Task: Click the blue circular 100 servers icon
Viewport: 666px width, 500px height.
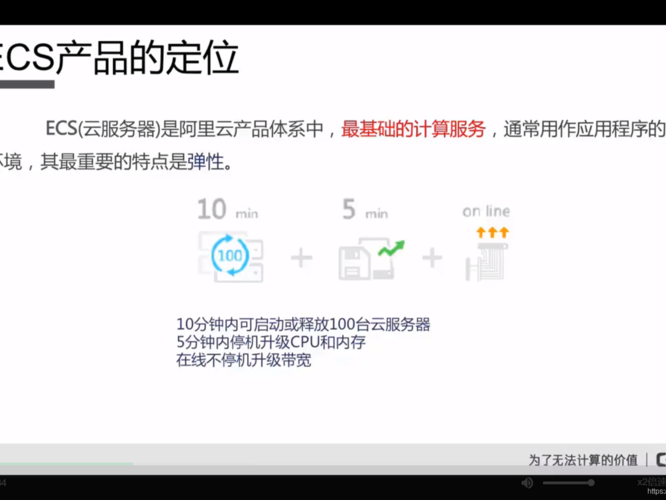Action: (x=230, y=256)
